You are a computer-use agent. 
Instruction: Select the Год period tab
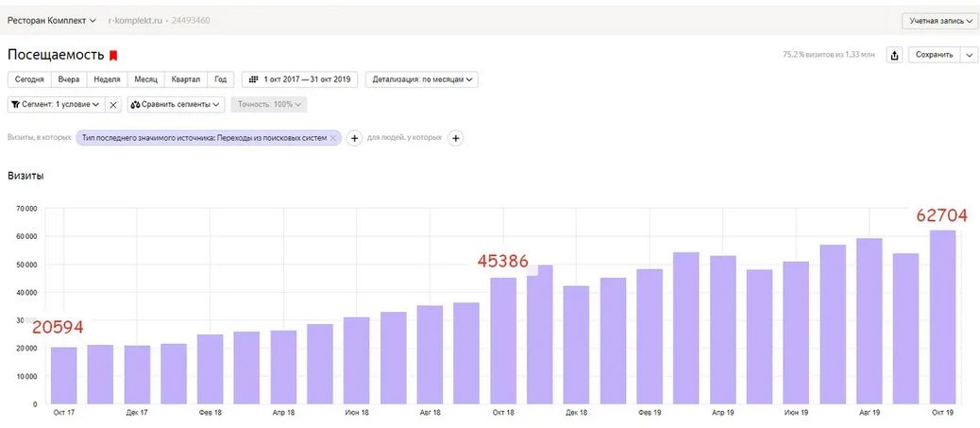coord(220,79)
